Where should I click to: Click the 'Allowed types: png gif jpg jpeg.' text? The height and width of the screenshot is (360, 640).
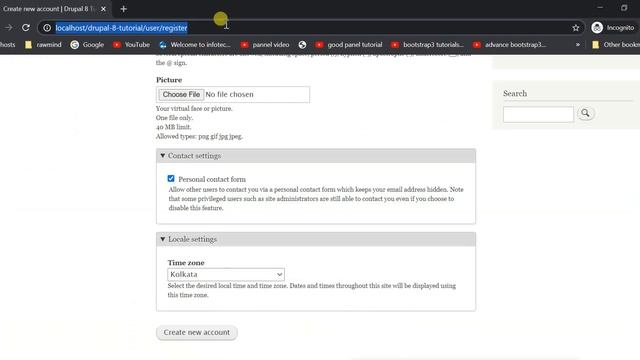tap(199, 136)
